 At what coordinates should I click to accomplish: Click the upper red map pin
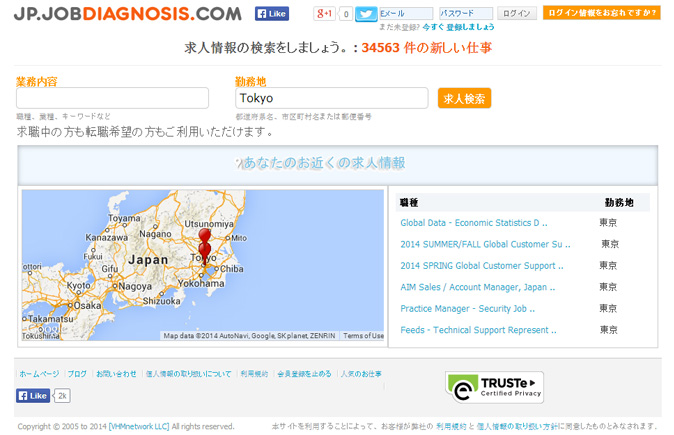click(205, 236)
